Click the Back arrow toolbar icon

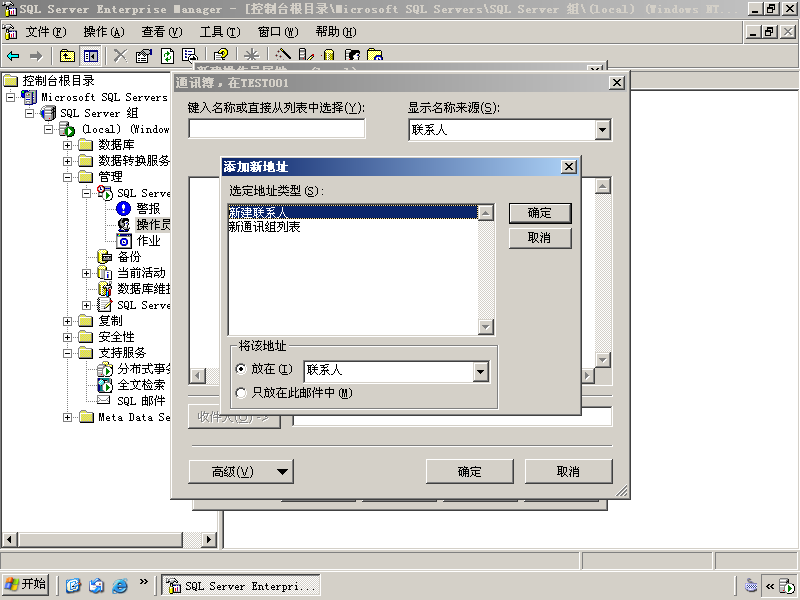pos(13,56)
